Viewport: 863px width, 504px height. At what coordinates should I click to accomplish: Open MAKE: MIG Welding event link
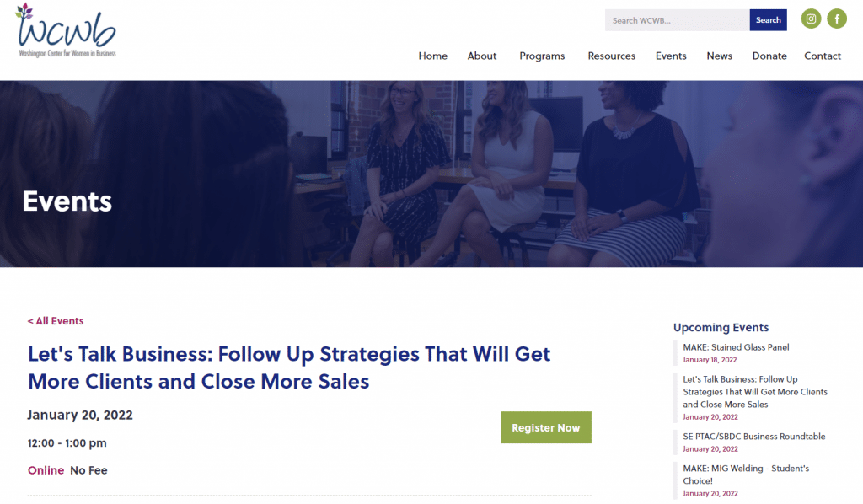tap(746, 475)
